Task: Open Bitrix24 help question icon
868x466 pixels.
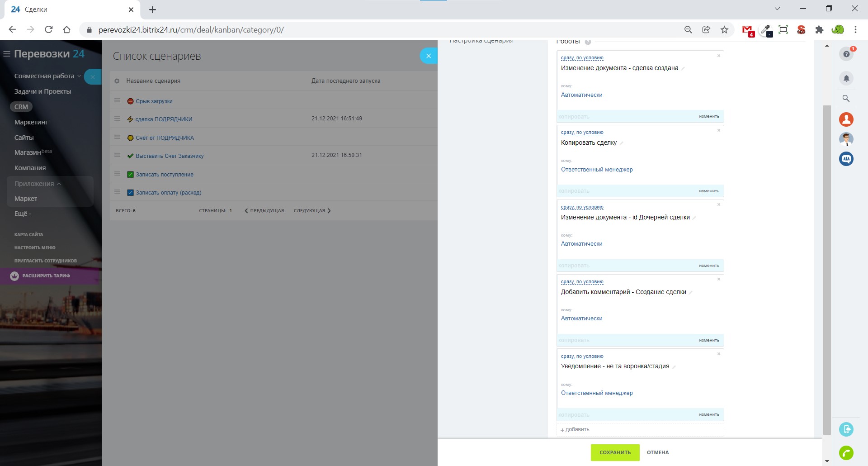Action: pyautogui.click(x=846, y=54)
